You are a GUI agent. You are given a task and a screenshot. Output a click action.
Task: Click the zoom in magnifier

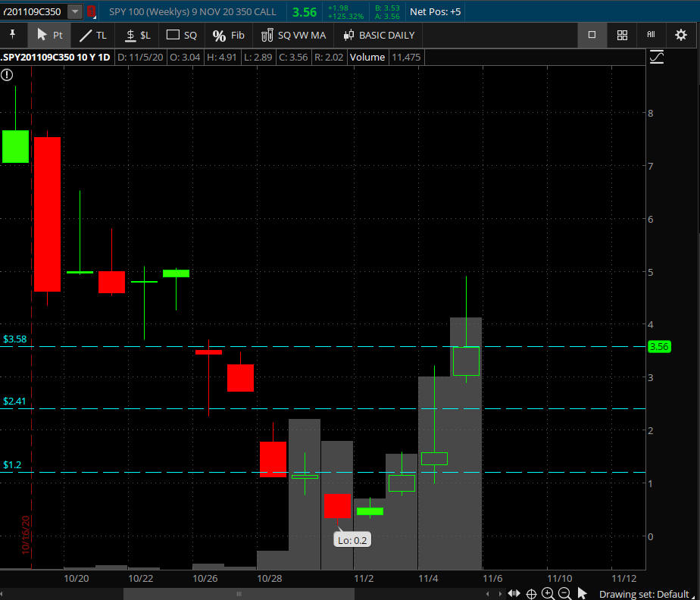[x=548, y=594]
